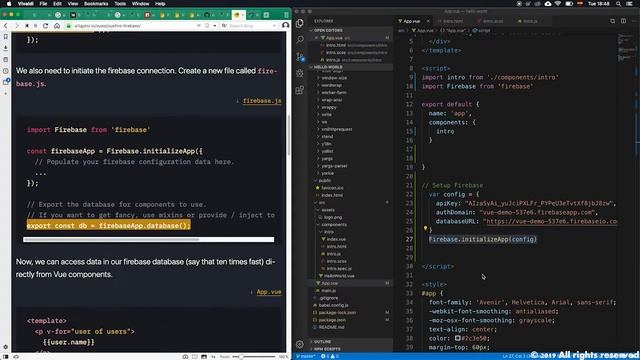
Task: Expand the OUTLINE section
Action: pos(351,342)
